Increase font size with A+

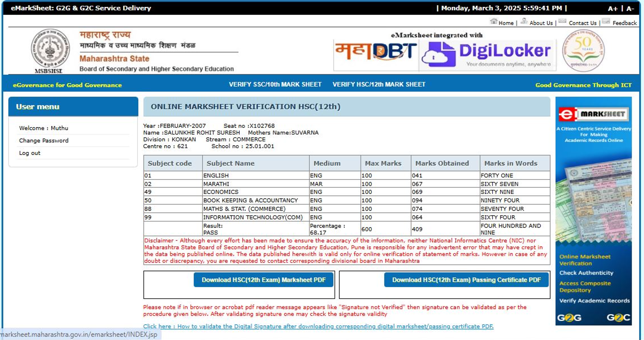tap(613, 8)
